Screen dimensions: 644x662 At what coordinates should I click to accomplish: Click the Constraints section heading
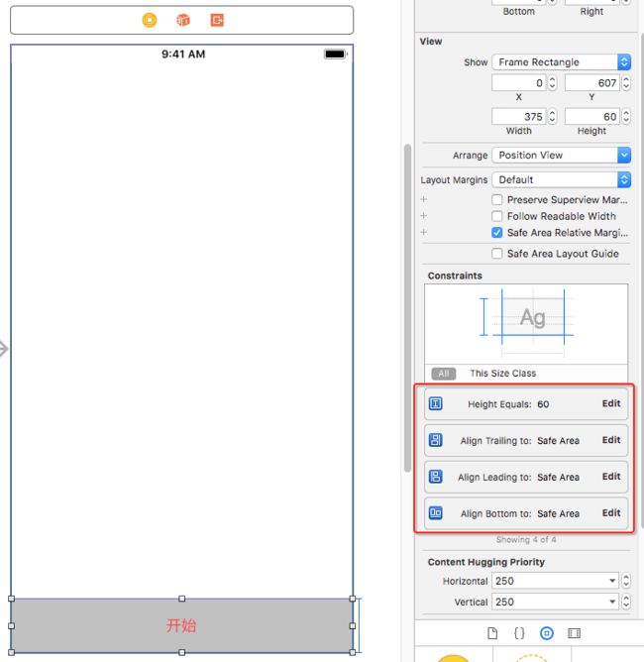click(455, 276)
